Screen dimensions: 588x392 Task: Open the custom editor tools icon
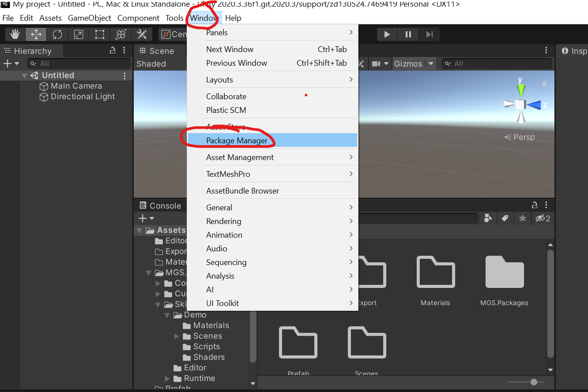[142, 34]
